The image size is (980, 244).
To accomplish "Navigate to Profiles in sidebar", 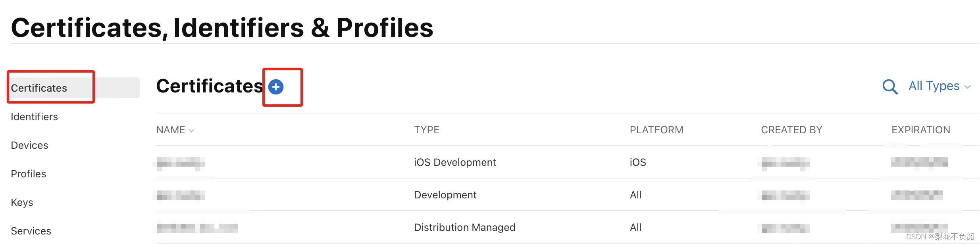I will (29, 174).
